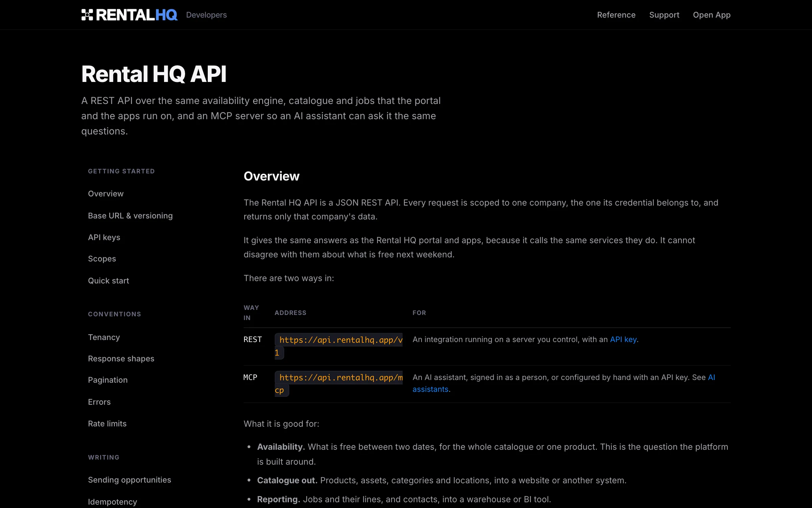This screenshot has width=812, height=508.
Task: Click the GETTING STARTED sidebar heading
Action: pos(121,171)
